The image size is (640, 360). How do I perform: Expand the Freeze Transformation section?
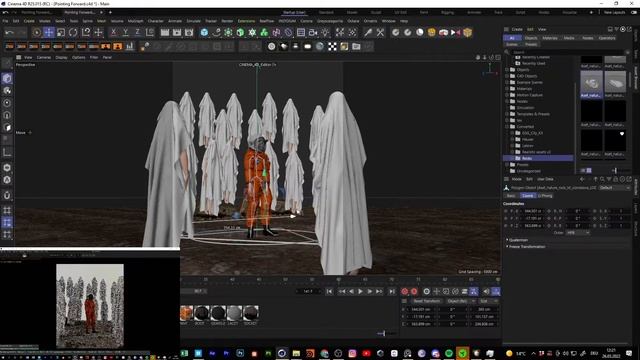[x=507, y=247]
